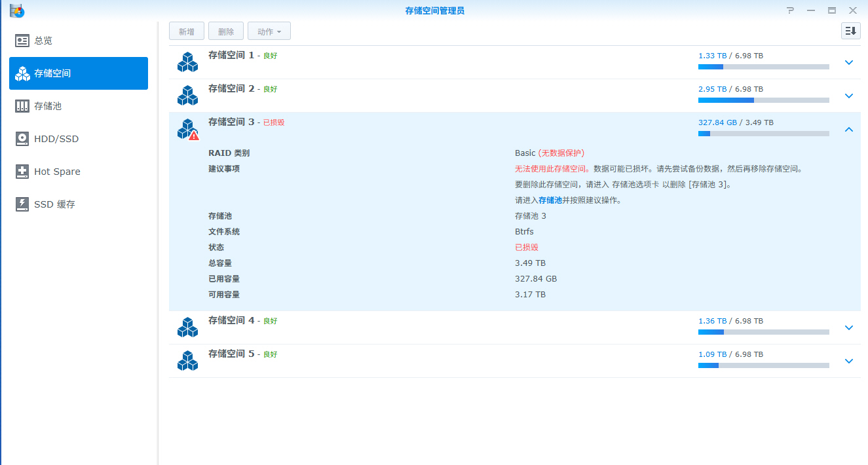Click the 存储空间 1 cube icon
Image resolution: width=868 pixels, height=465 pixels.
coord(187,62)
